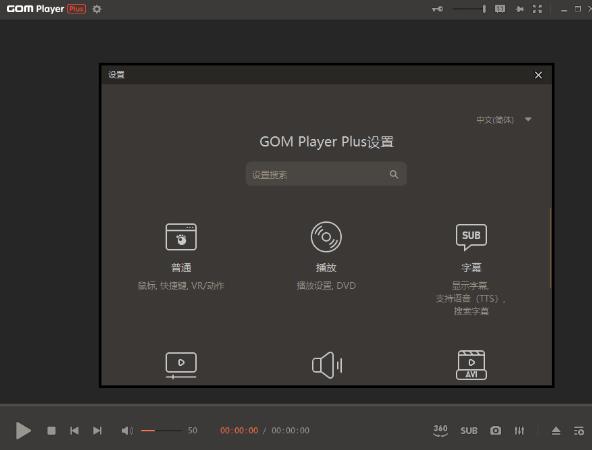Viewport: 592px width, 450px height.
Task: Open the equalizer control panel icon
Action: coord(519,430)
